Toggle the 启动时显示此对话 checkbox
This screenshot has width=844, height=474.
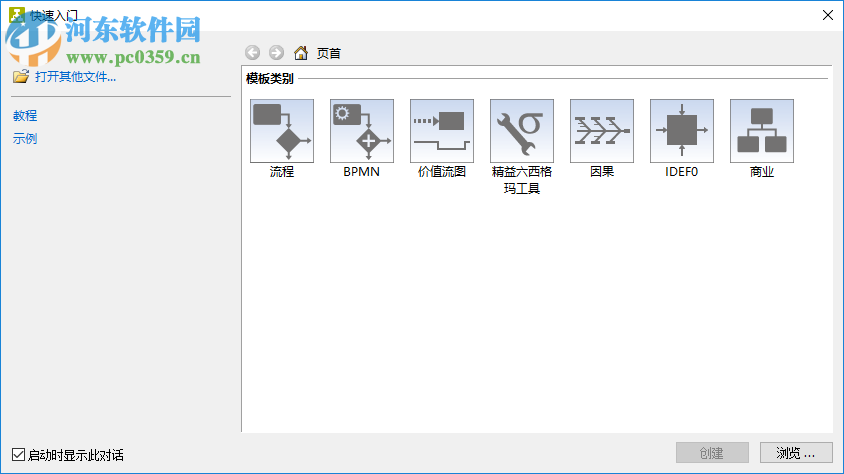tap(18, 455)
